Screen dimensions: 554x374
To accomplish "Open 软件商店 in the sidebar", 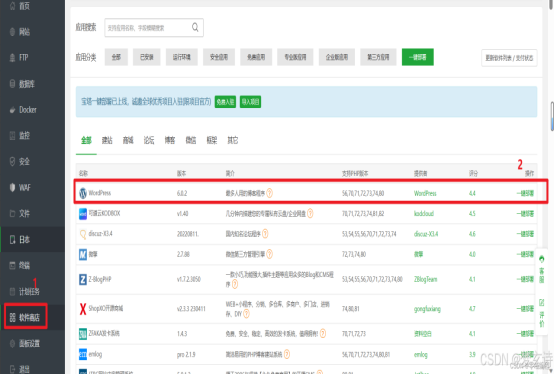I will pyautogui.click(x=25, y=317).
